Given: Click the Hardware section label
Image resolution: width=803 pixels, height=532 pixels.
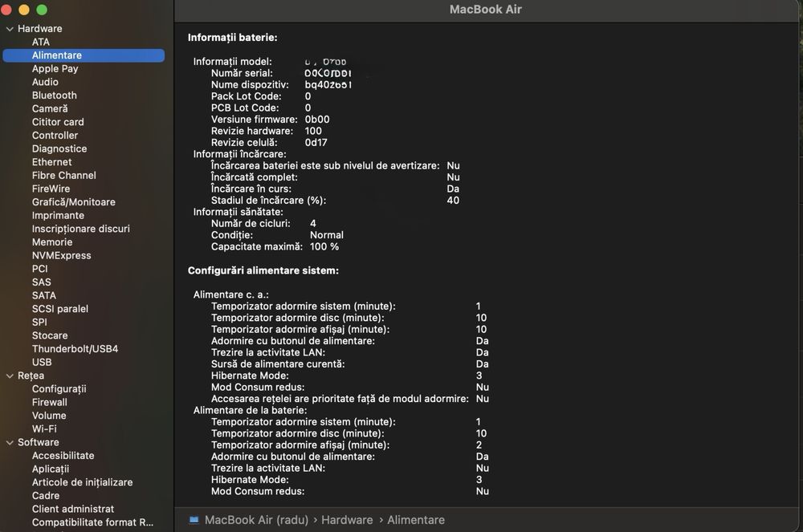Looking at the screenshot, I should 40,29.
